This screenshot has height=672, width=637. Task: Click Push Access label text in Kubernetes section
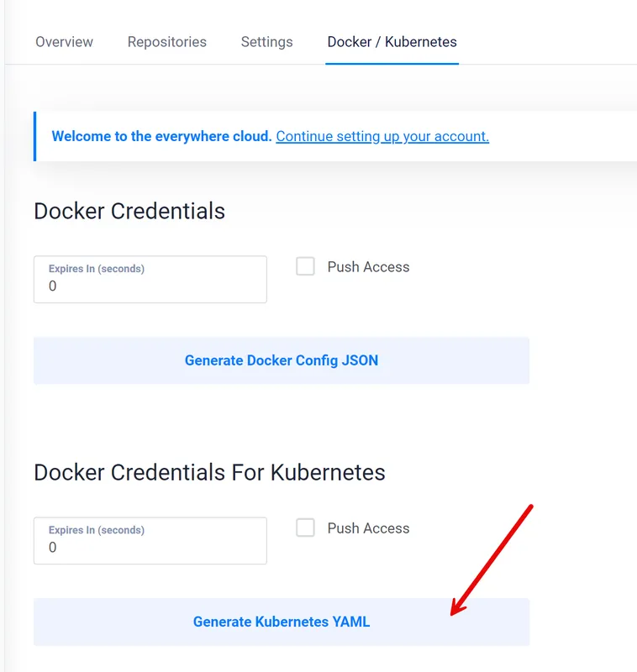tap(368, 528)
